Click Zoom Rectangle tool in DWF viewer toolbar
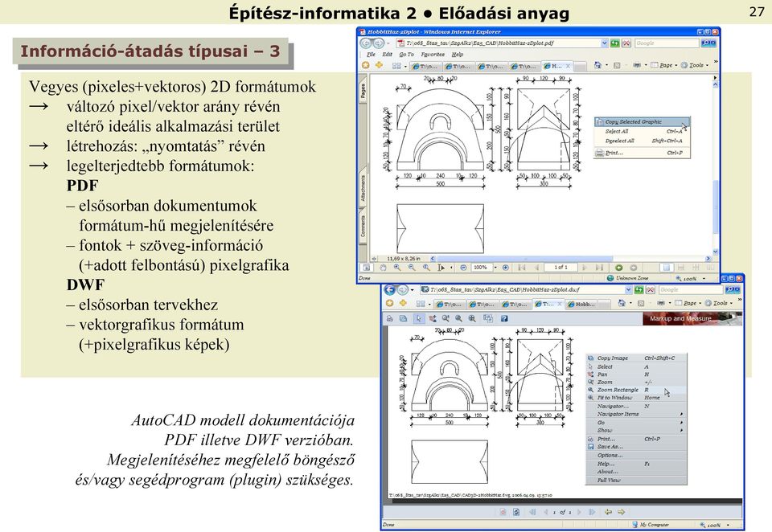772x532 pixels. click(459, 318)
